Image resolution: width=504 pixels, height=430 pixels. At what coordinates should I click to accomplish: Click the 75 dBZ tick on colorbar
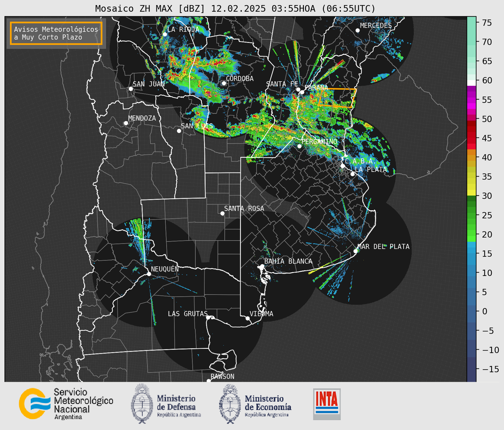pos(478,22)
